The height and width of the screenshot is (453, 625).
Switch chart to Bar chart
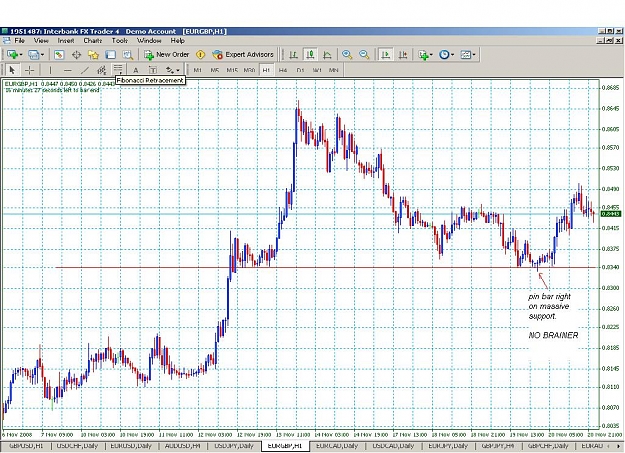[293, 55]
